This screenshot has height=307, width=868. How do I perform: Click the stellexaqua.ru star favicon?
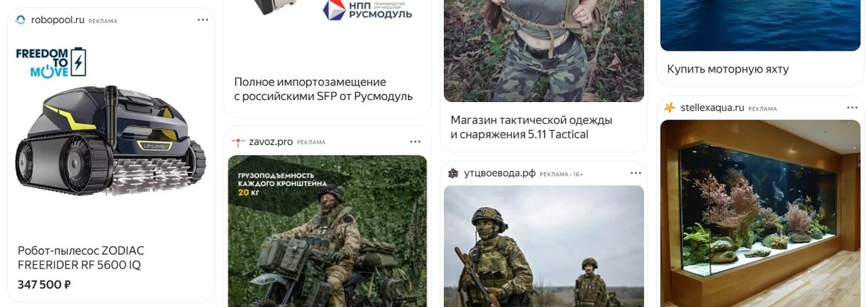669,108
